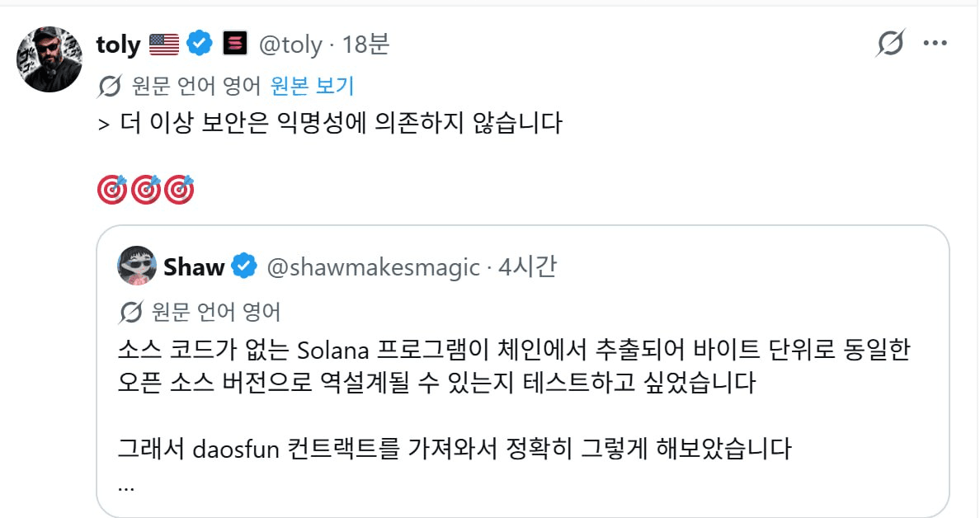The width and height of the screenshot is (980, 518).
Task: Click the 4시간 timestamp on quoted tweet
Action: point(527,266)
